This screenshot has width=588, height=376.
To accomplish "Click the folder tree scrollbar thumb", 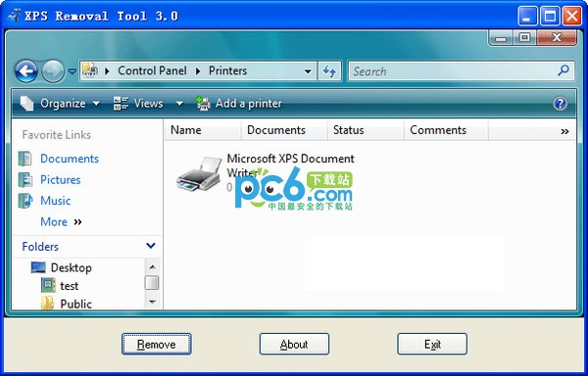I will pyautogui.click(x=152, y=283).
